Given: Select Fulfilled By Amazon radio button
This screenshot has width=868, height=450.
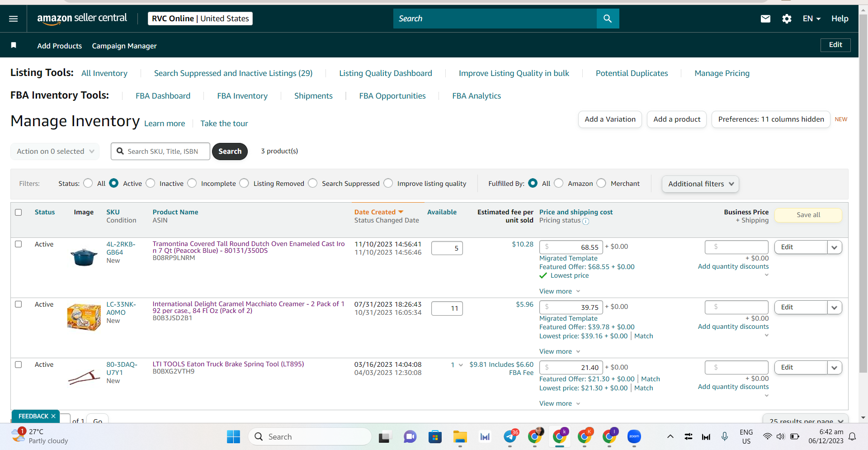Looking at the screenshot, I should [559, 183].
